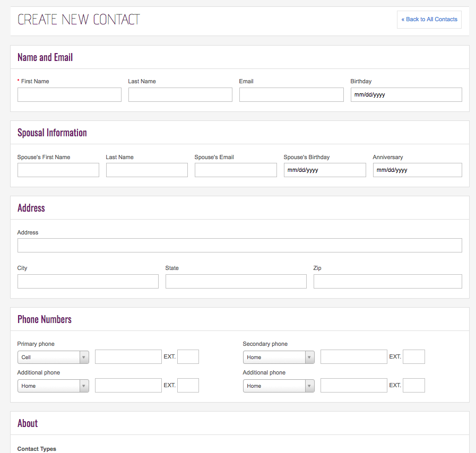
Task: Click the Birthday date field
Action: click(x=406, y=95)
